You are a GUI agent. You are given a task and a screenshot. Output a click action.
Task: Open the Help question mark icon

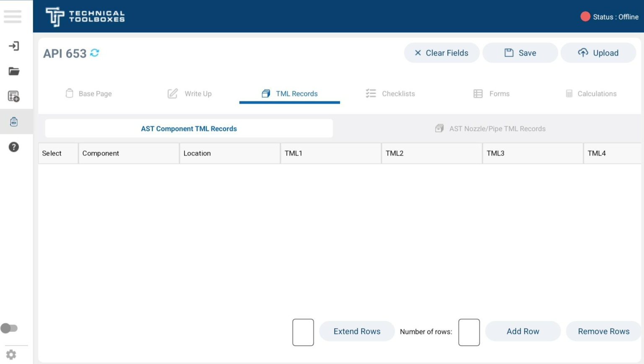(x=14, y=147)
